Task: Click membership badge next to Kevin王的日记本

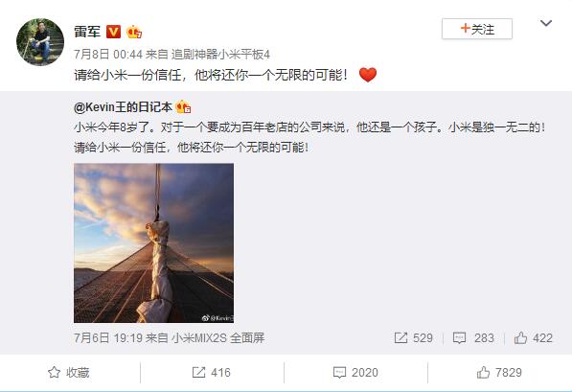Action: (183, 107)
